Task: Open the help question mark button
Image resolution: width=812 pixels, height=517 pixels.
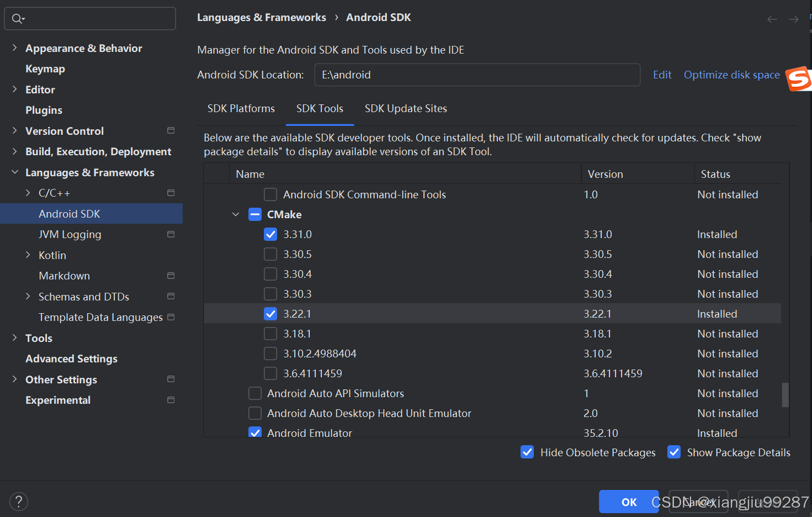Action: pos(19,502)
